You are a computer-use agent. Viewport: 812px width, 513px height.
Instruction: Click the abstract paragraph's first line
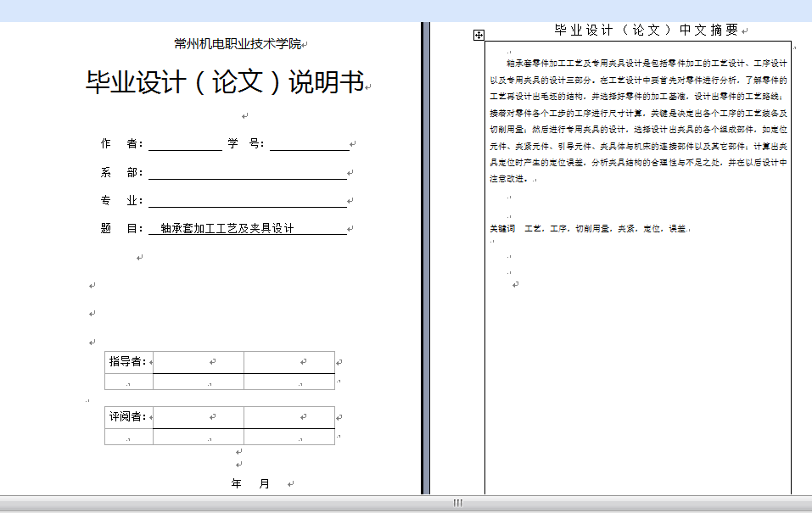click(x=647, y=63)
